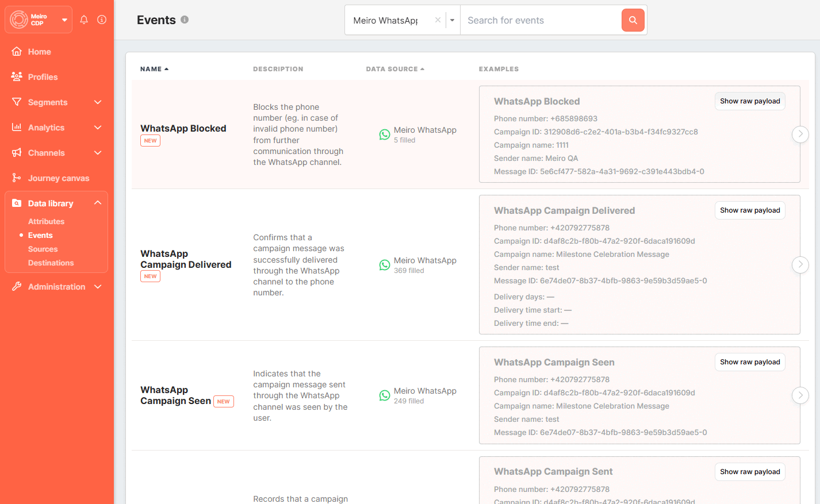Open the workspace switcher dropdown arrow
Viewport: 820px width, 504px height.
(64, 20)
